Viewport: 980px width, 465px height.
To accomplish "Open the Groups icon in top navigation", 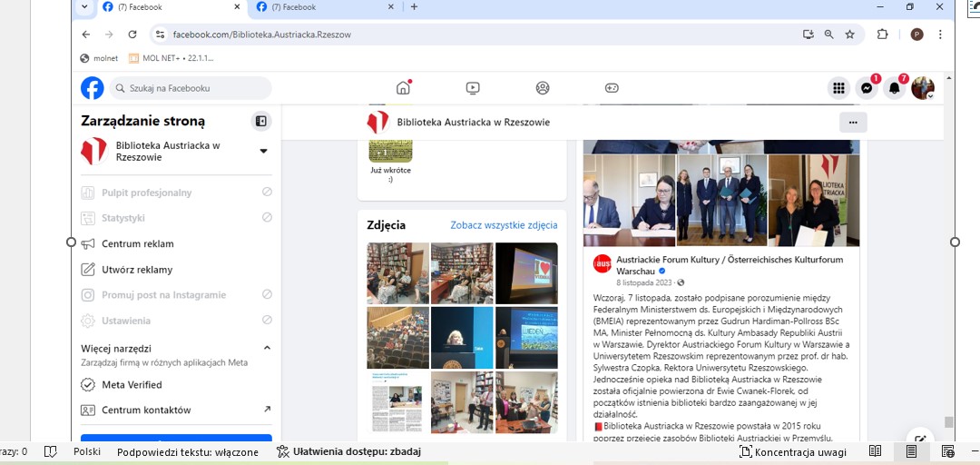I will pyautogui.click(x=543, y=88).
